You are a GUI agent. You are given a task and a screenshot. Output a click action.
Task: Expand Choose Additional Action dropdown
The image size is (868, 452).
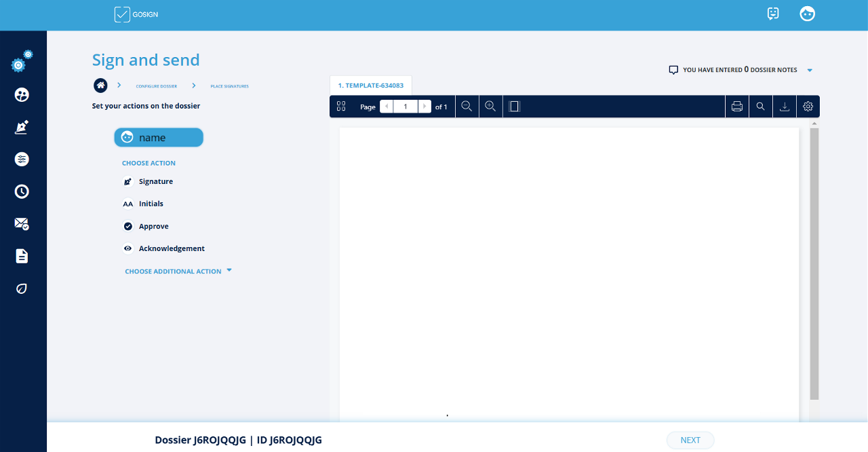[x=178, y=271]
